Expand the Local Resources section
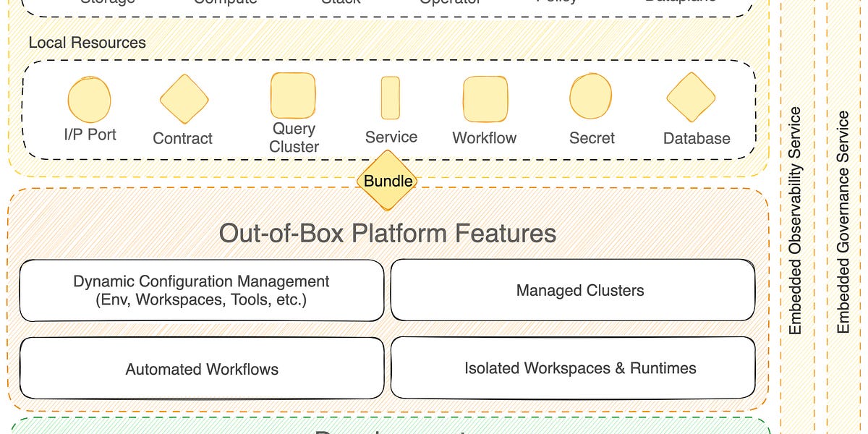 click(x=87, y=43)
